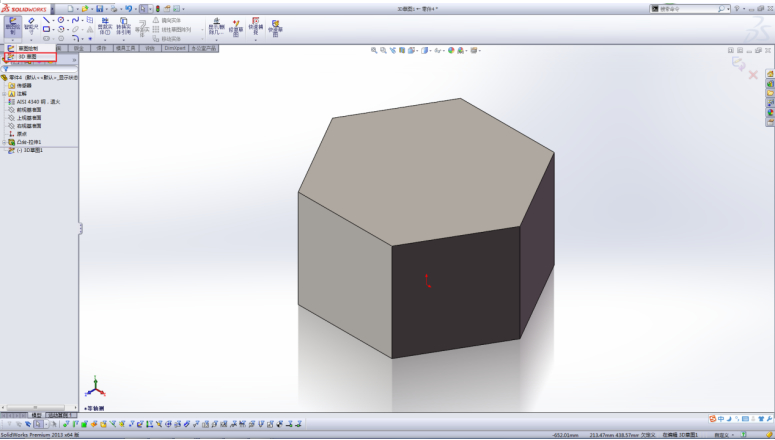Switch to the DimXpert tab
Screen dimensions: 775x440
pos(175,48)
